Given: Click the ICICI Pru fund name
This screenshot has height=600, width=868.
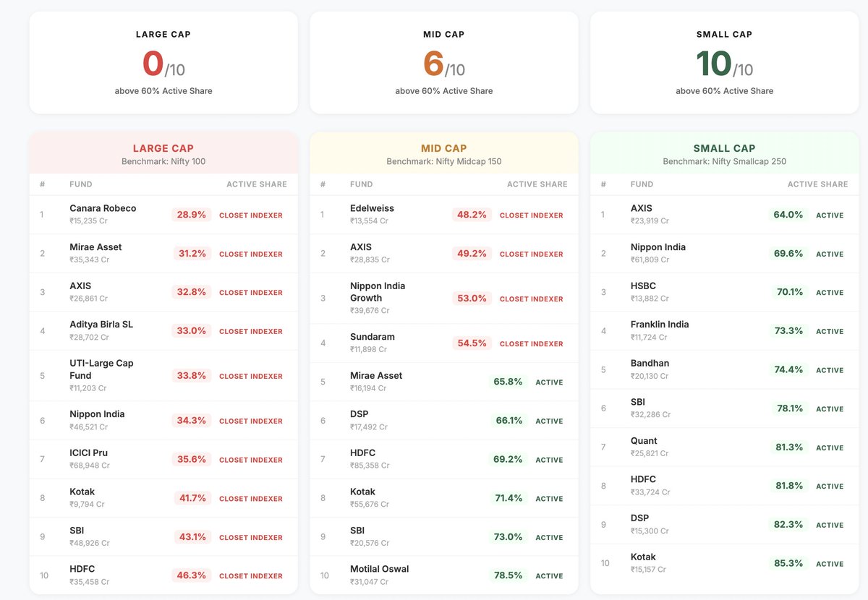Looking at the screenshot, I should coord(88,453).
